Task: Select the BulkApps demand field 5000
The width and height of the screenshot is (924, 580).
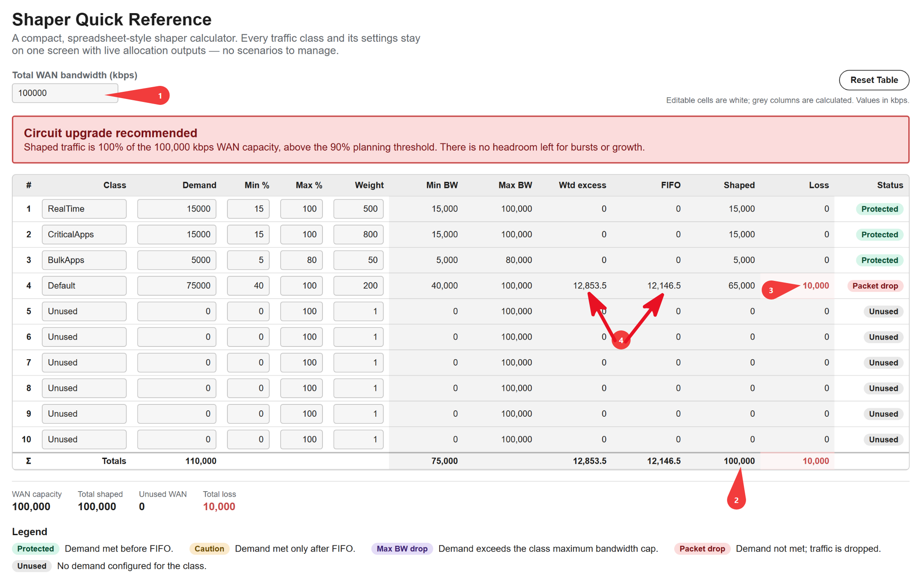Action: (177, 260)
